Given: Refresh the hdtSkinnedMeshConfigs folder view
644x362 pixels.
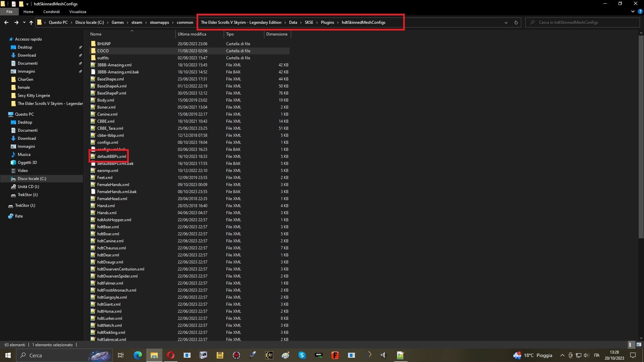Looking at the screenshot, I should click(516, 22).
